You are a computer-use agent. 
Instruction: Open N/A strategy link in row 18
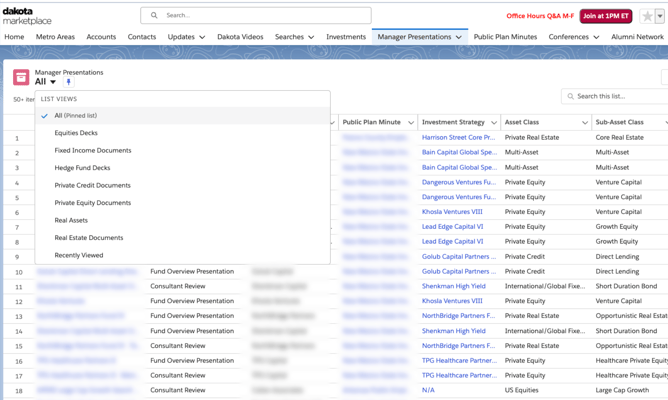[x=428, y=390]
